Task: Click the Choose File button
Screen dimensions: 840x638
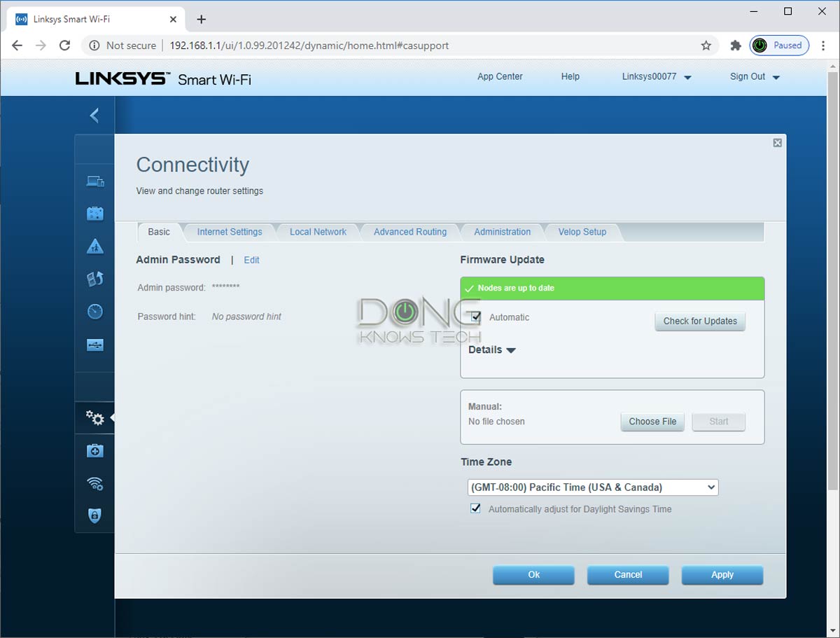Action: (652, 422)
